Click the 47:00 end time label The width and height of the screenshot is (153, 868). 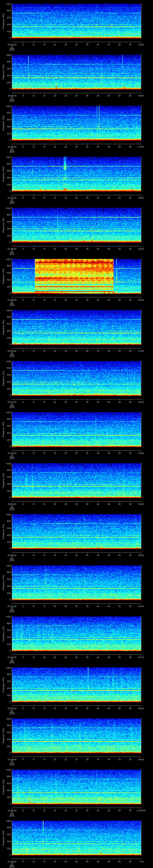(x=141, y=147)
